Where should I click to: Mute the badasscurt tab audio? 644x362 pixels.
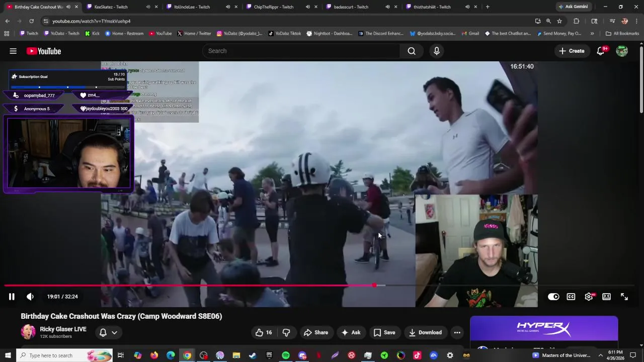pos(387,7)
